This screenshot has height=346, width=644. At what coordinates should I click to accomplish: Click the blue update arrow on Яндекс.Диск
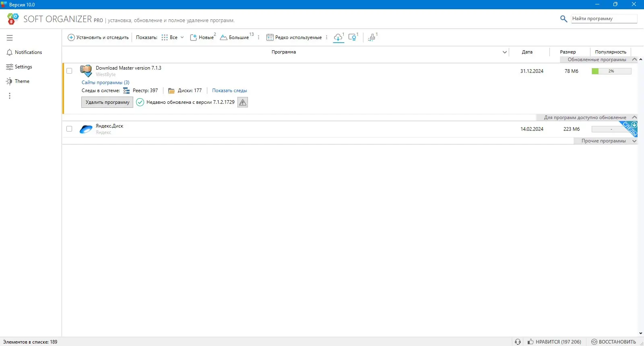click(x=634, y=125)
